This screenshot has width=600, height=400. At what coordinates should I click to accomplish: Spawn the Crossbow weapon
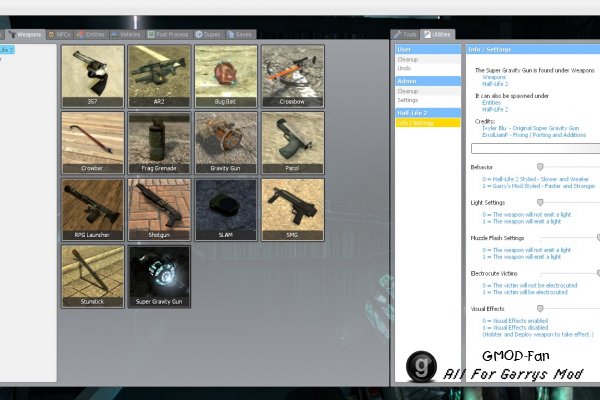(x=293, y=76)
